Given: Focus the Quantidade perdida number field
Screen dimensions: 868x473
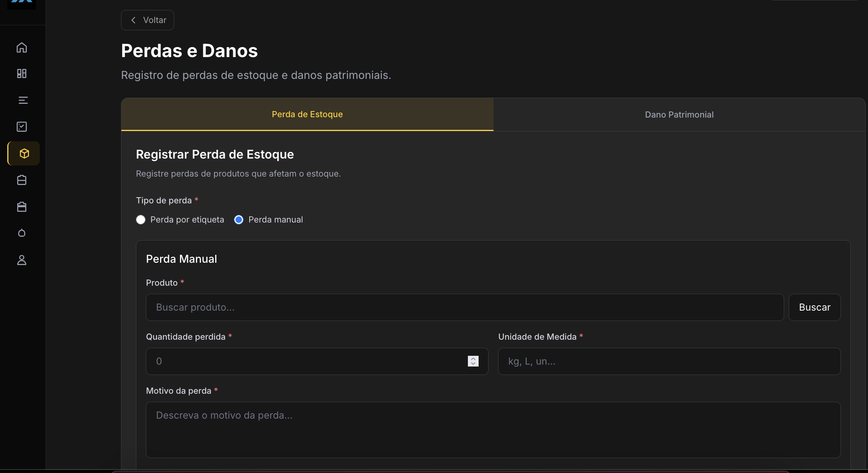Looking at the screenshot, I should pyautogui.click(x=317, y=361).
